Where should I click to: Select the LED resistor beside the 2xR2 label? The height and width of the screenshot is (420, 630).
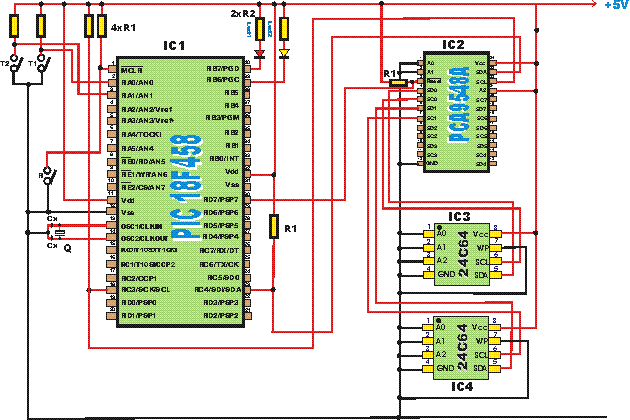coord(260,29)
